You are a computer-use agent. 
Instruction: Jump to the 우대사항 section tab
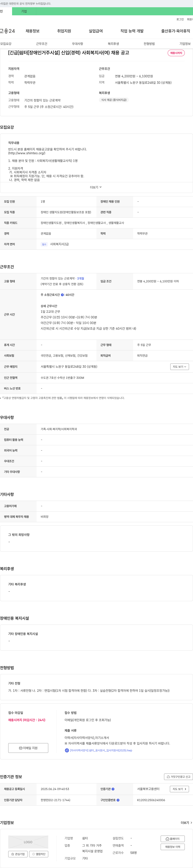(x=77, y=44)
